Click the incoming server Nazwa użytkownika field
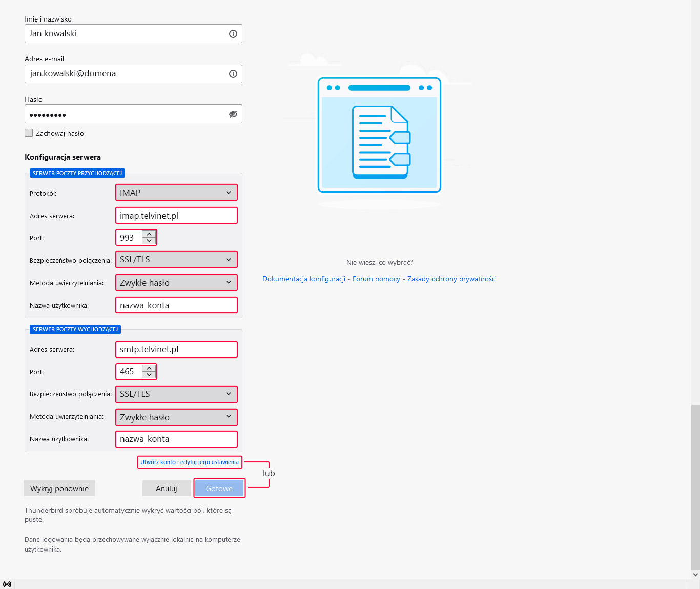The width and height of the screenshot is (700, 589). (x=176, y=305)
